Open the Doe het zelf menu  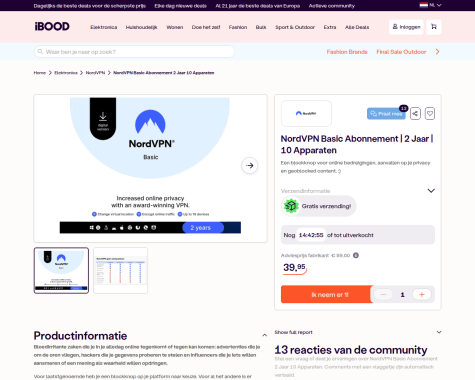click(206, 27)
